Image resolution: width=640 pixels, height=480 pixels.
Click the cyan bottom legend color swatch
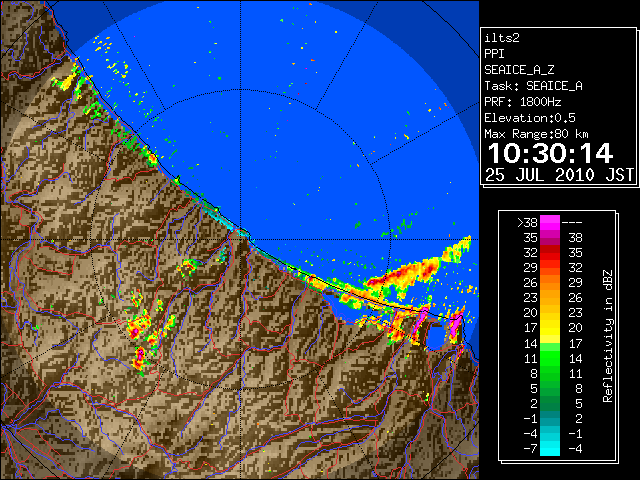pos(550,448)
